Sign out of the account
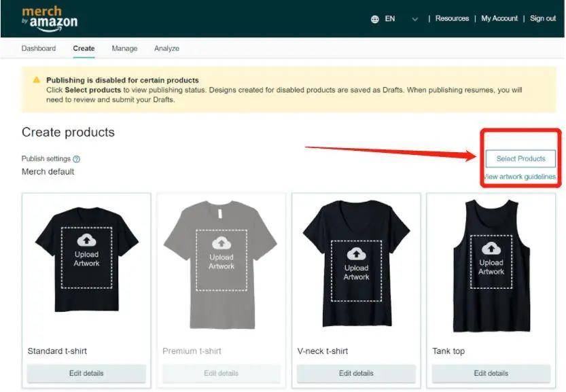Screen dimensions: 566x392 543,18
